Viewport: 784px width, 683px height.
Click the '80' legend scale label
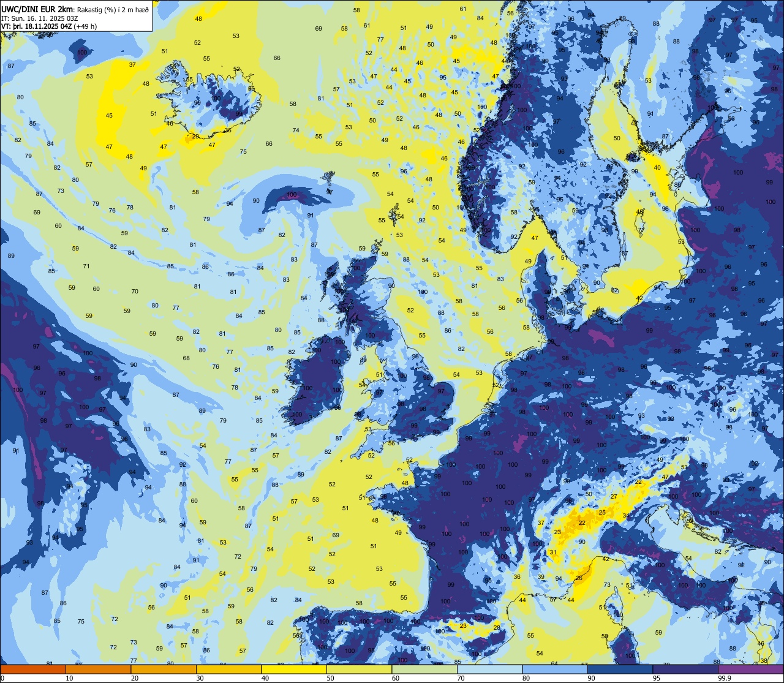click(x=526, y=678)
